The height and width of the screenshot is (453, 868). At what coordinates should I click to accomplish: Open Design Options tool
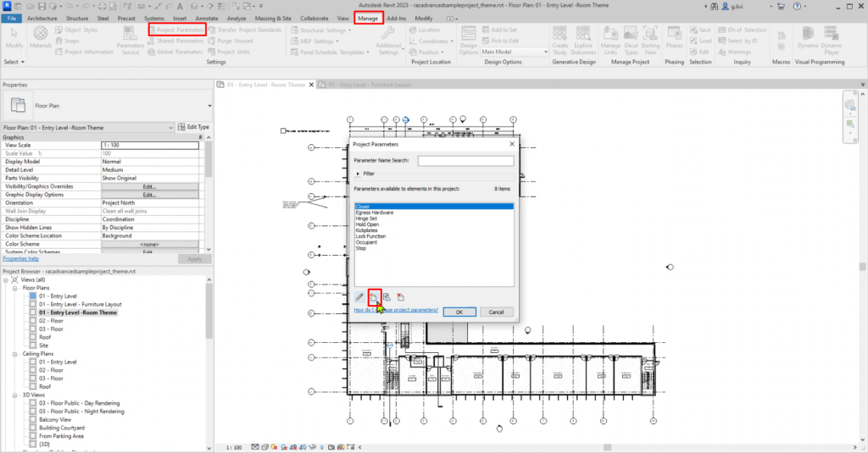coord(468,41)
